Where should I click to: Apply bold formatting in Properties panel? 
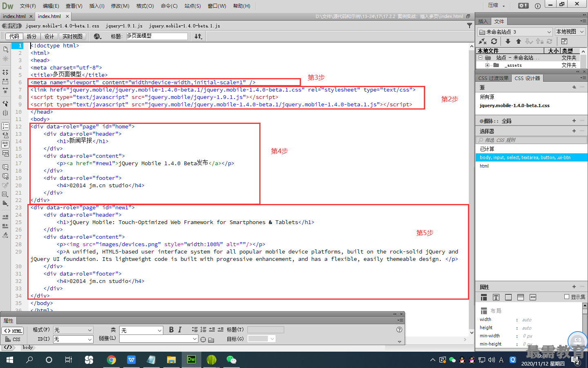tap(171, 330)
